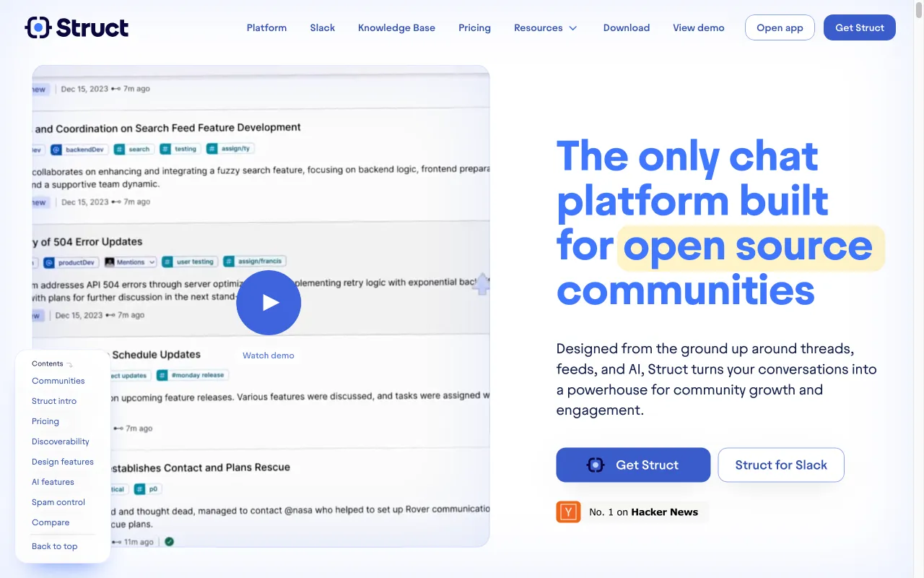Click Get Struct button in header

860,27
